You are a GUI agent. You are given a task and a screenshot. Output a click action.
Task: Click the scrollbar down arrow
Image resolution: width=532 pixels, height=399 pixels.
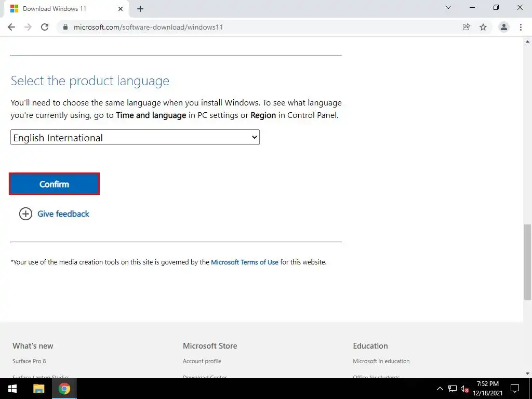click(x=528, y=374)
